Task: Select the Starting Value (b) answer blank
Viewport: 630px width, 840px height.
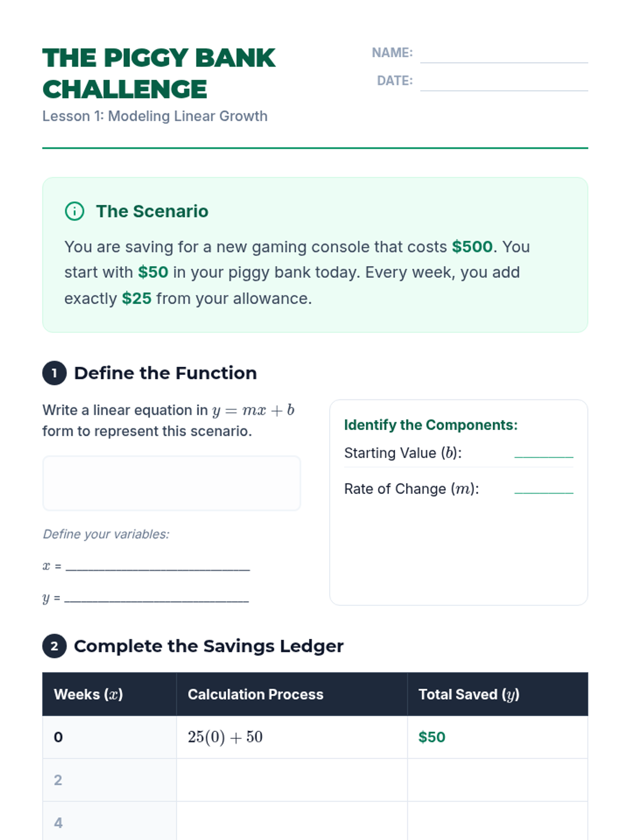Action: point(543,453)
